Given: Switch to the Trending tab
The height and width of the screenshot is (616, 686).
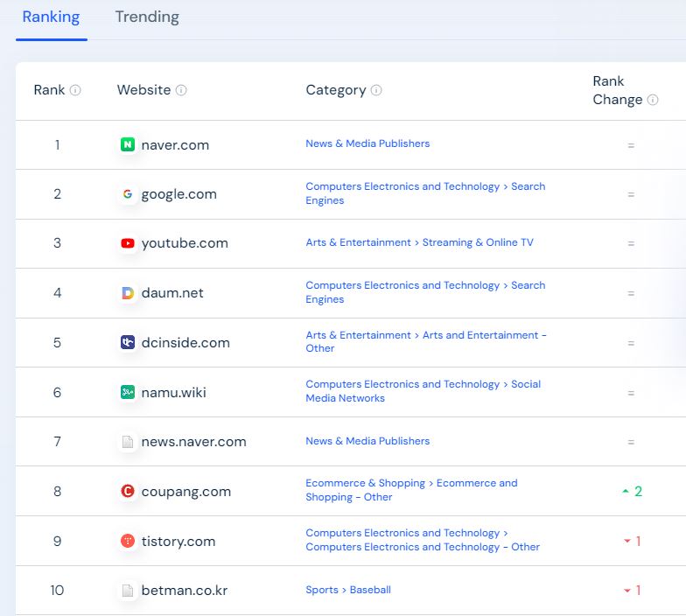Looking at the screenshot, I should 147,17.
